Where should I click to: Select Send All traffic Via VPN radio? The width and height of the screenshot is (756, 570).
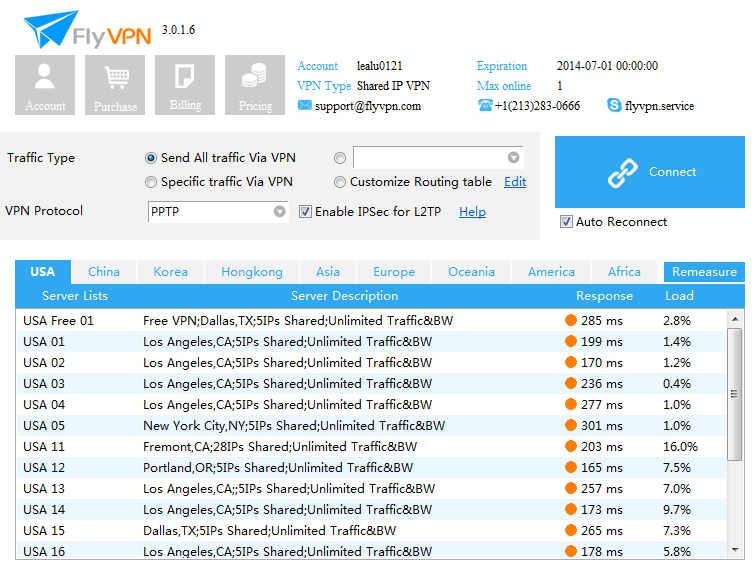(x=151, y=158)
